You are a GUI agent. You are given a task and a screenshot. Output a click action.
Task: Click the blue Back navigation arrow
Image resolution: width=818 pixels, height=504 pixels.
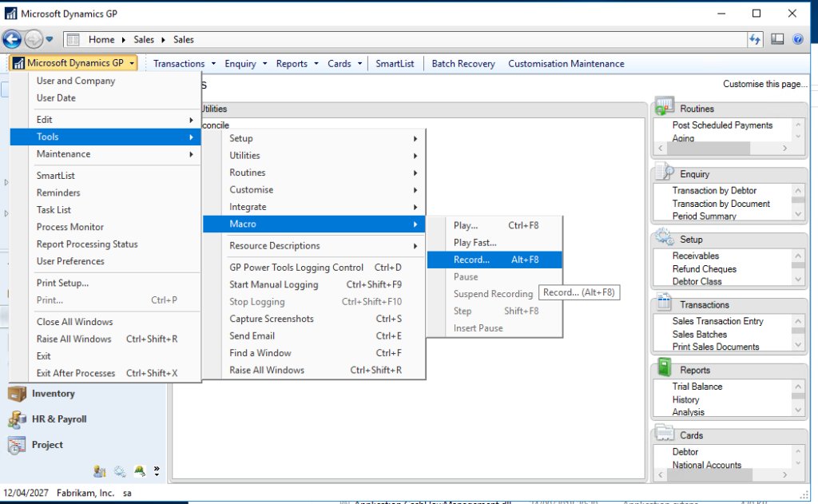[x=11, y=38]
